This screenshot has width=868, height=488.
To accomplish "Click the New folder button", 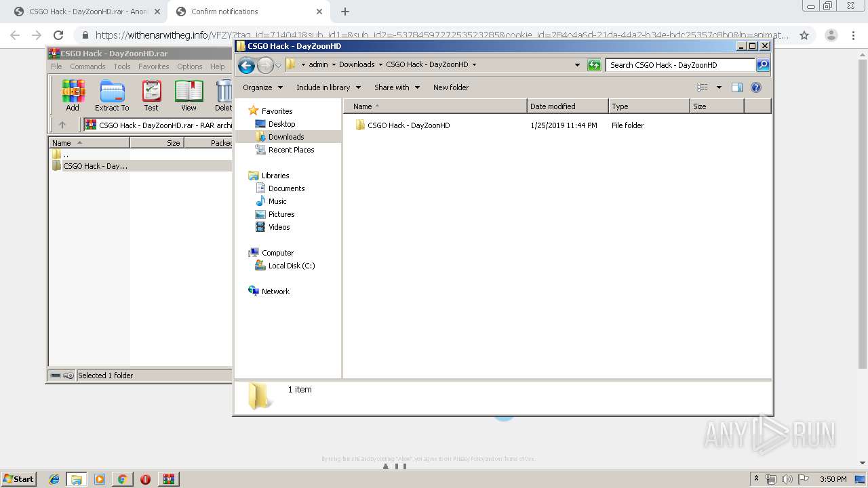I will pyautogui.click(x=451, y=87).
